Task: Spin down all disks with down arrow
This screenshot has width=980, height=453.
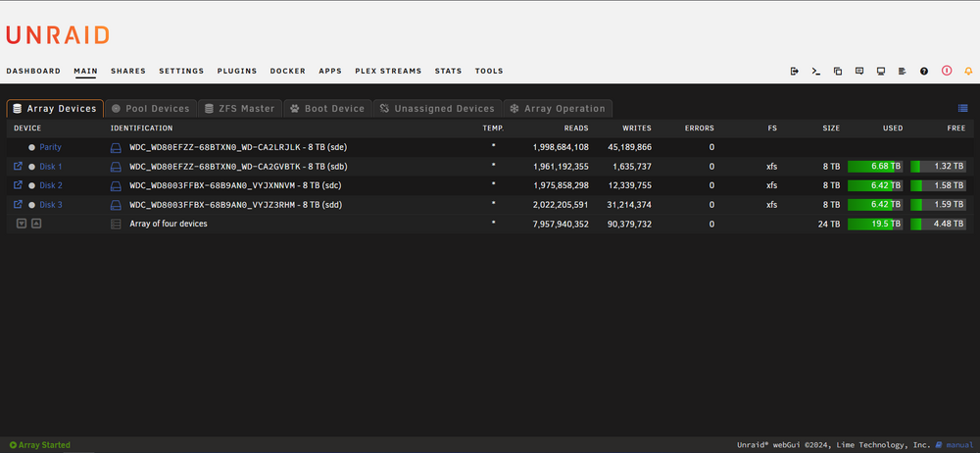Action: click(x=22, y=224)
